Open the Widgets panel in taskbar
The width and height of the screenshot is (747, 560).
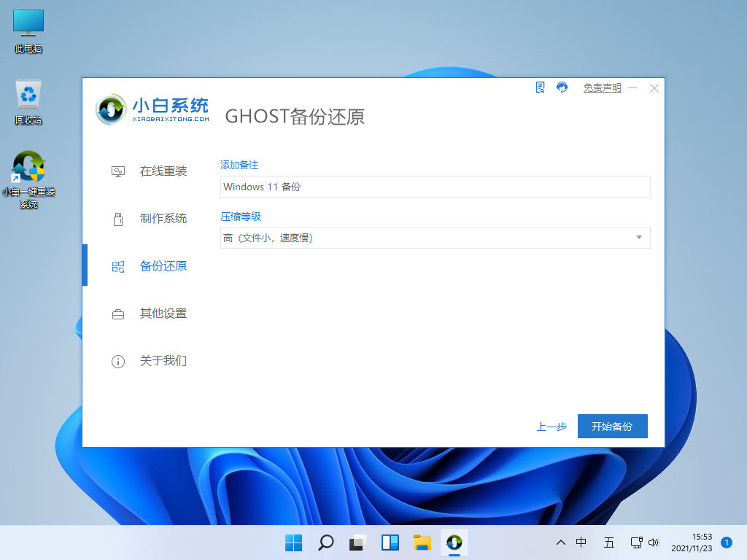click(390, 542)
